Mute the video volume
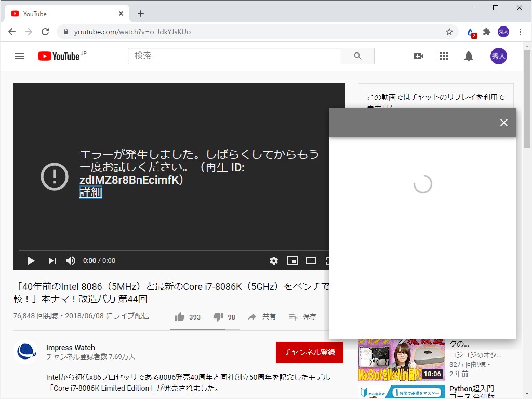 click(x=70, y=261)
